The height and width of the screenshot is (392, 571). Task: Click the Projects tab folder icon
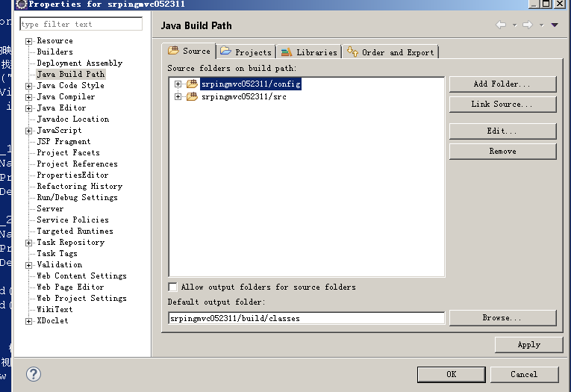(x=225, y=51)
